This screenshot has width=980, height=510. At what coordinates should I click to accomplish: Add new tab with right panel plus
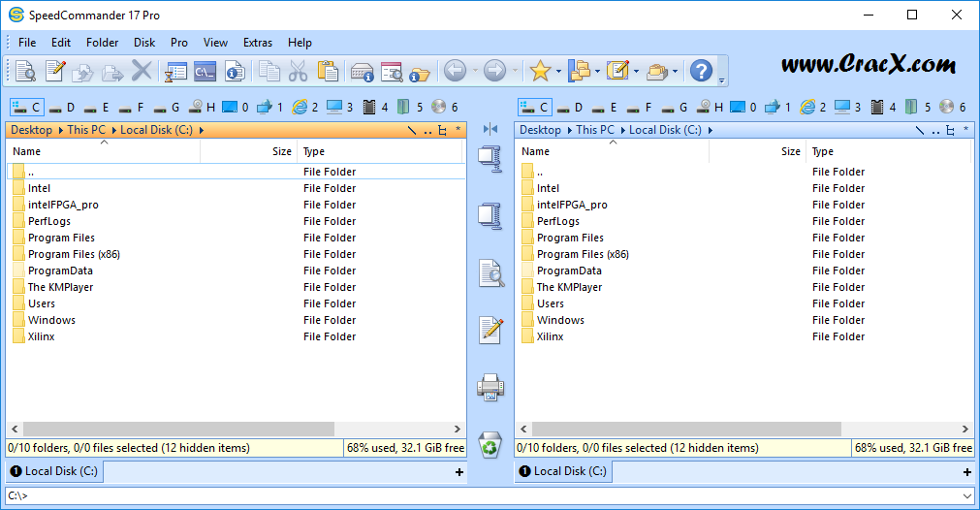(967, 472)
